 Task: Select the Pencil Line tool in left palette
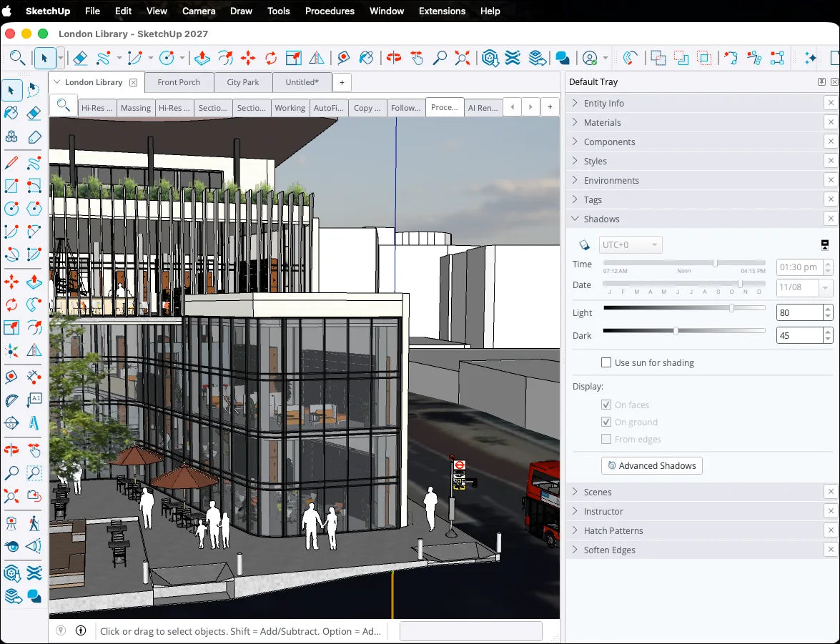[11, 162]
